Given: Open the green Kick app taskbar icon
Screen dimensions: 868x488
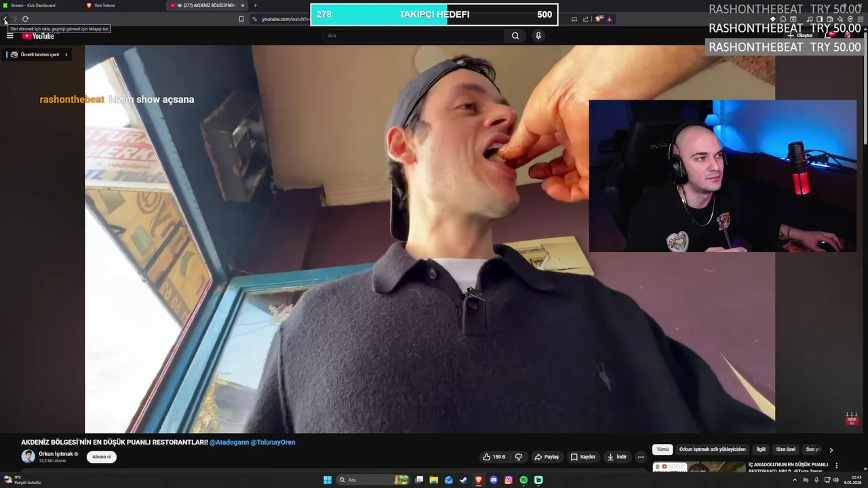Looking at the screenshot, I should pos(538,480).
